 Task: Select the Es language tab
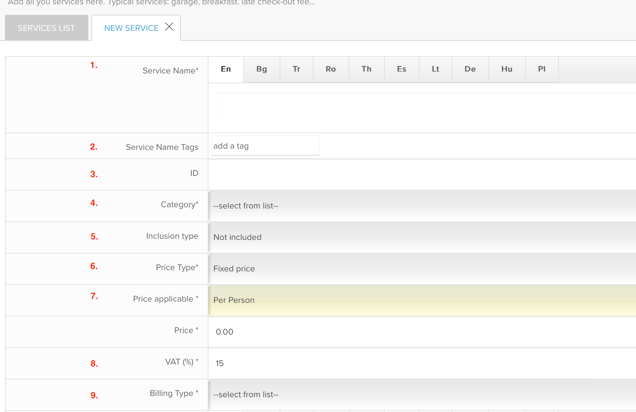(402, 69)
